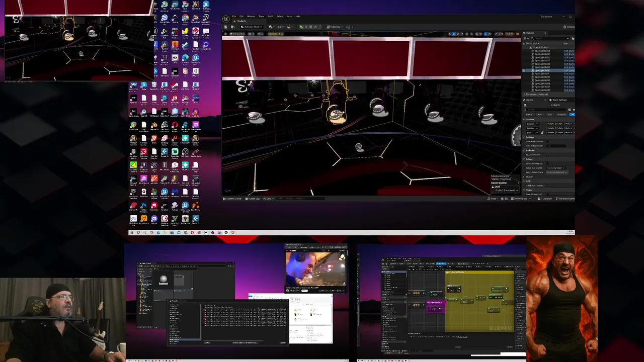Toggle the Net Load on Client checkbox
The height and width of the screenshot is (362, 644).
coord(547,155)
